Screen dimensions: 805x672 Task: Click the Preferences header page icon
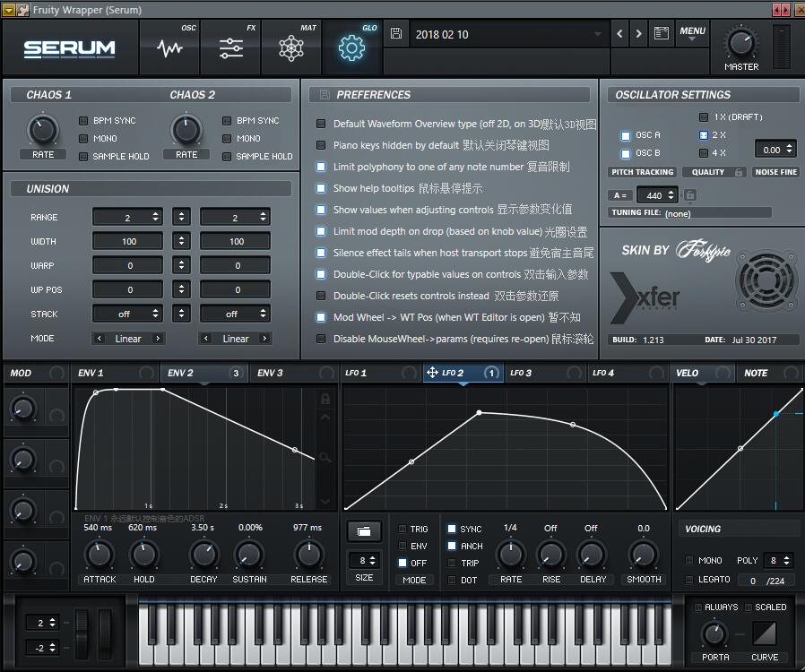coord(325,94)
